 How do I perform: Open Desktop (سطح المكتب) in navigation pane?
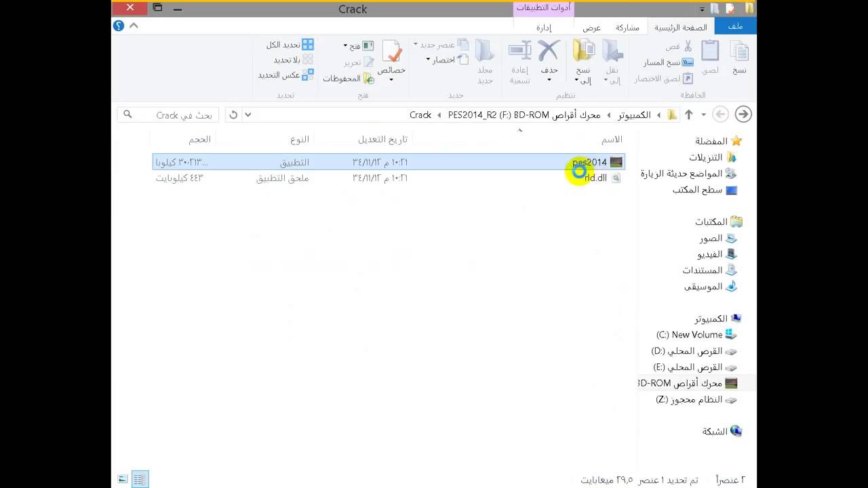[705, 190]
